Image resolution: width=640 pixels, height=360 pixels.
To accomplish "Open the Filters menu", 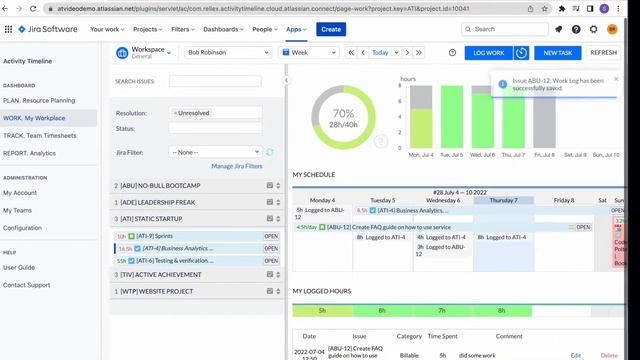I will click(x=183, y=29).
